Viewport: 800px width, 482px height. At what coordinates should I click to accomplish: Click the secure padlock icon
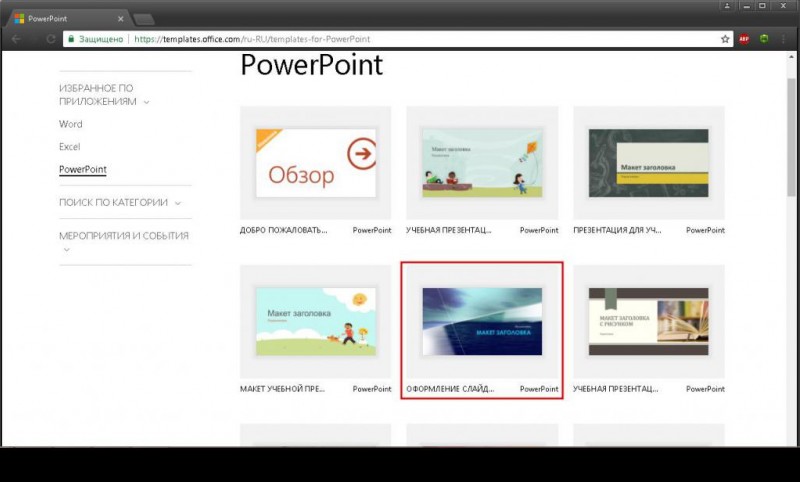point(71,39)
